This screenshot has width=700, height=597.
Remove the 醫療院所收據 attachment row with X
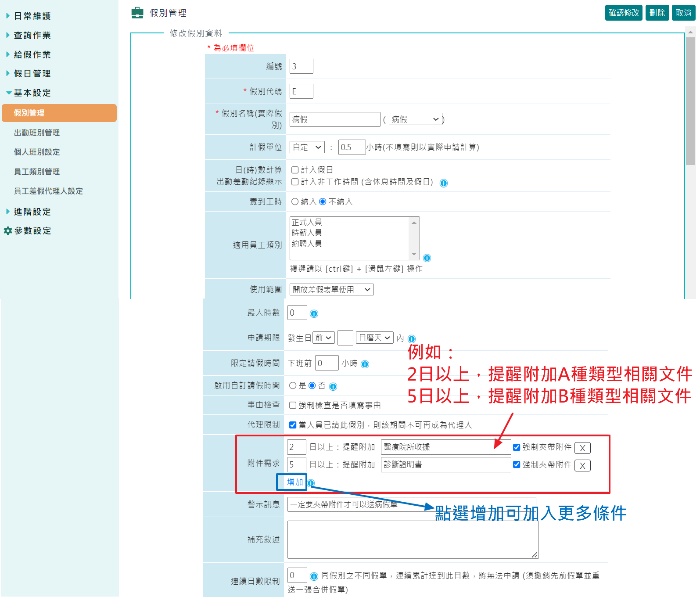(x=582, y=448)
